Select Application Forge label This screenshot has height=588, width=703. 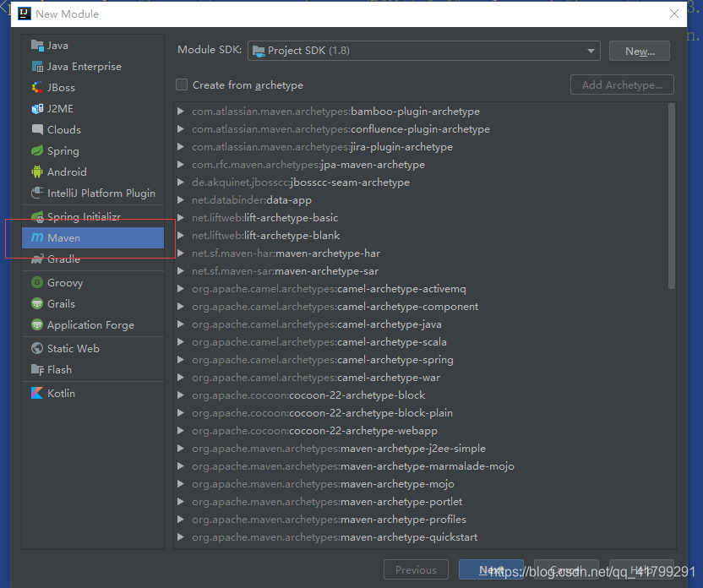[90, 325]
